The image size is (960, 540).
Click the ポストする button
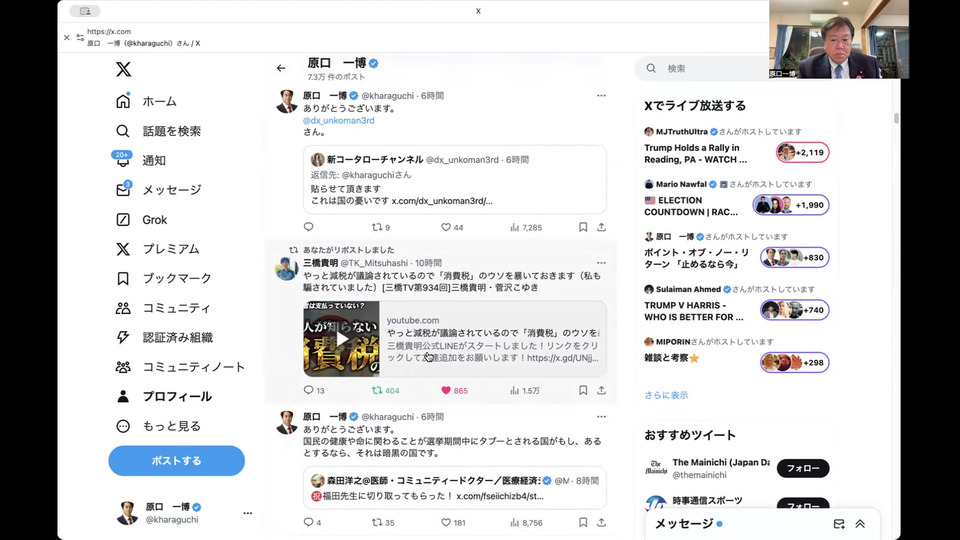(176, 460)
